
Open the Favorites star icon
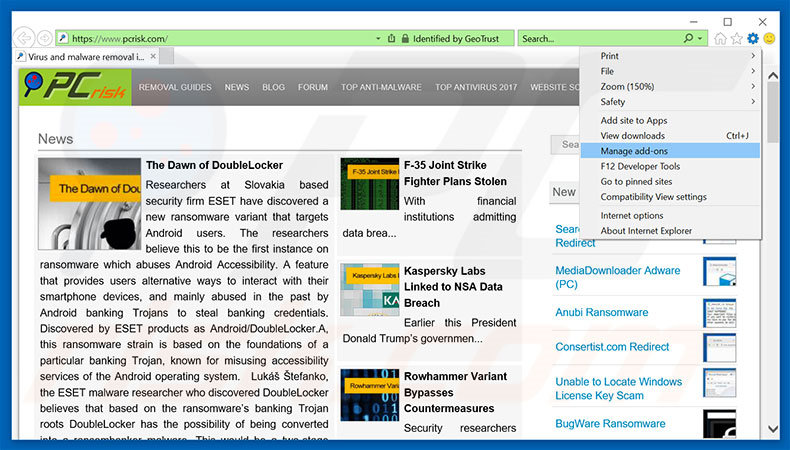(x=737, y=38)
